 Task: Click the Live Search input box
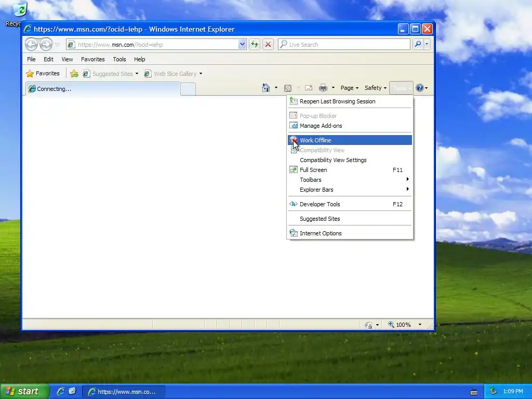tap(344, 45)
